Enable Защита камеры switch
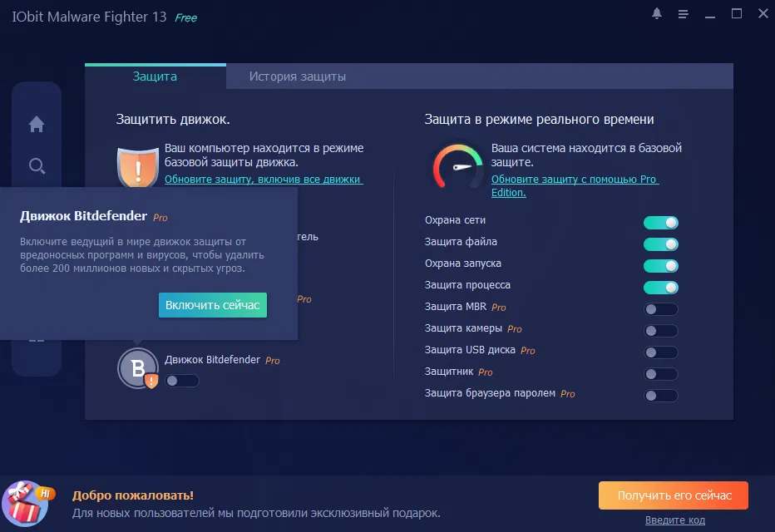The width and height of the screenshot is (775, 532). [x=661, y=331]
